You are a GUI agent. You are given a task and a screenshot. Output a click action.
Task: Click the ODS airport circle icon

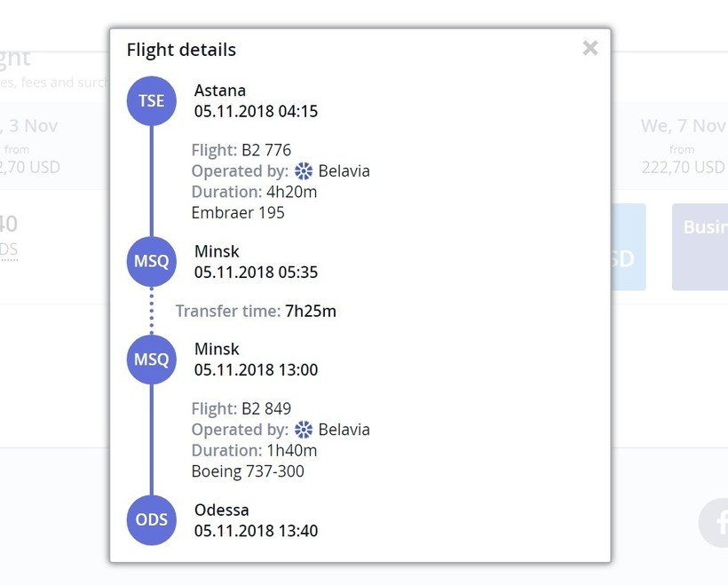tap(151, 520)
